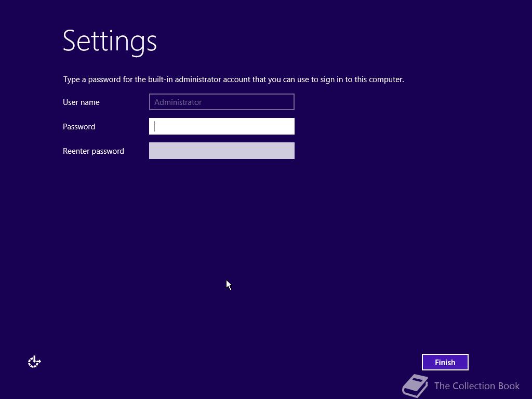
Task: Click the User name label
Action: (81, 102)
